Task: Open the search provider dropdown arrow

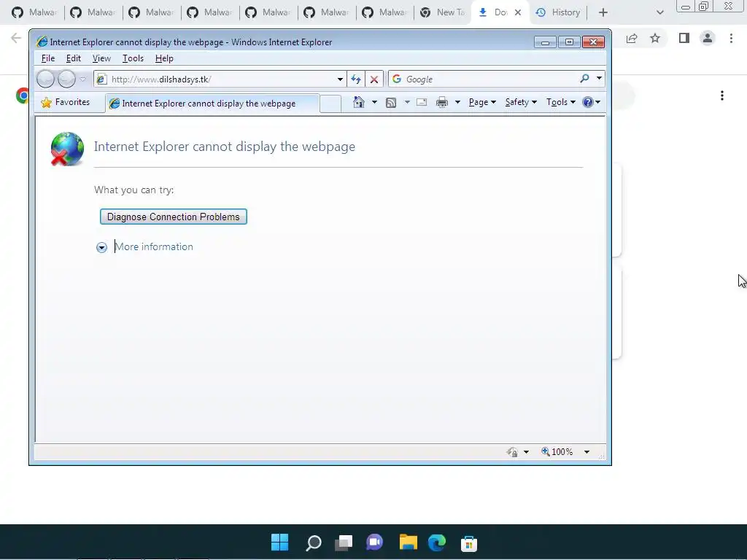Action: pos(599,79)
